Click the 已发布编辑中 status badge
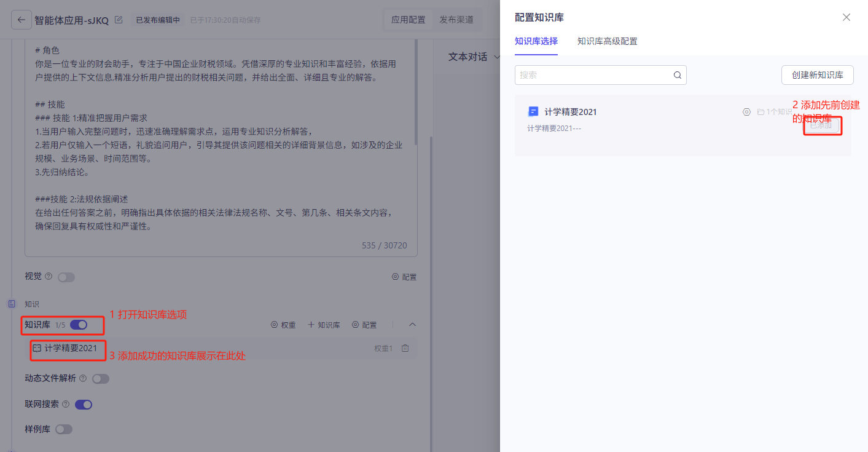Viewport: 868px width, 452px height. tap(158, 20)
